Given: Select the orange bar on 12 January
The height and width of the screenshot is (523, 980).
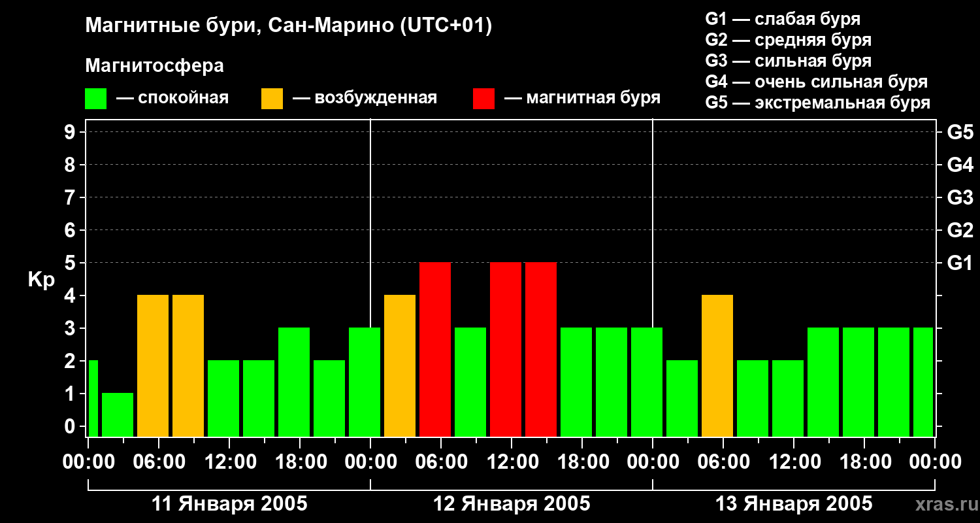Looking at the screenshot, I should click(x=400, y=365).
